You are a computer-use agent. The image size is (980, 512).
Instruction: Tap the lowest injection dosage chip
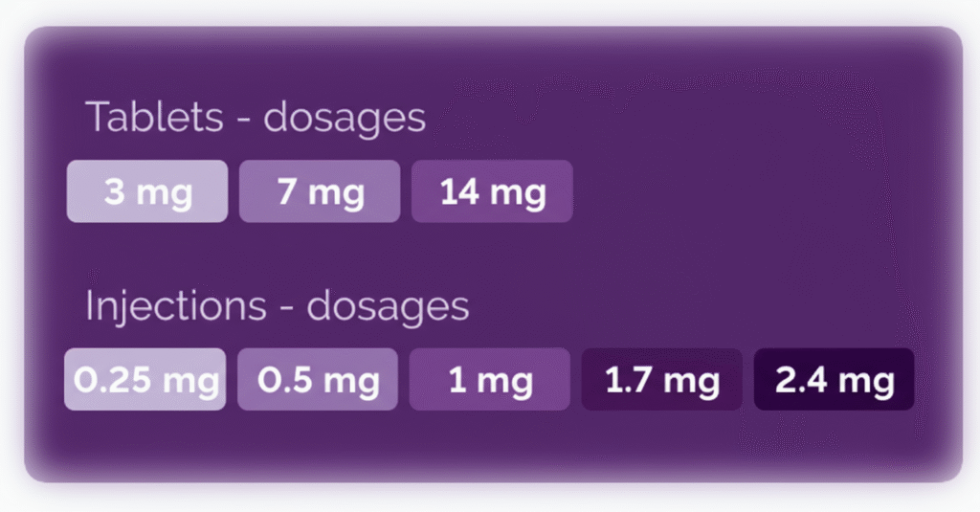point(145,380)
